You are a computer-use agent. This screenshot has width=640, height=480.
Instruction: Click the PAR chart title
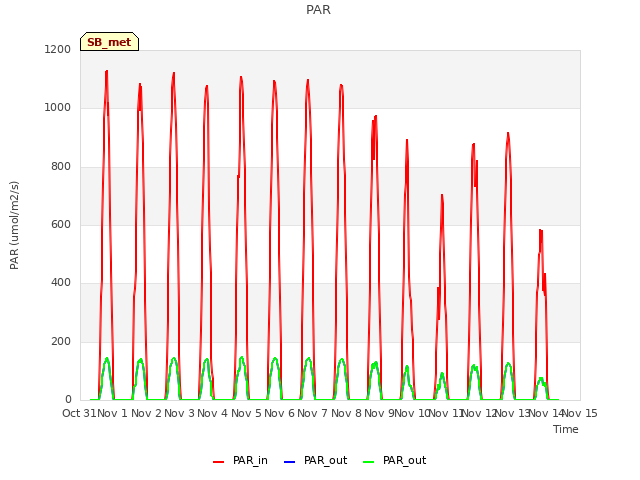click(x=318, y=10)
